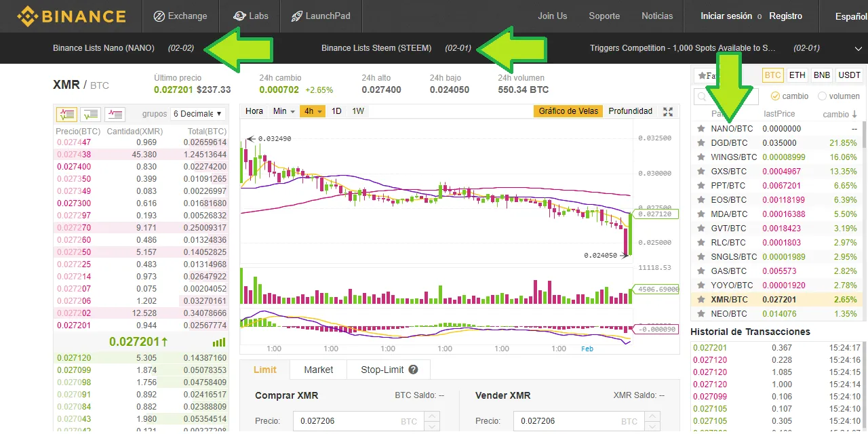Screen dimensions: 868x434
Task: Favorite the NEO/BTC star
Action: click(x=701, y=313)
